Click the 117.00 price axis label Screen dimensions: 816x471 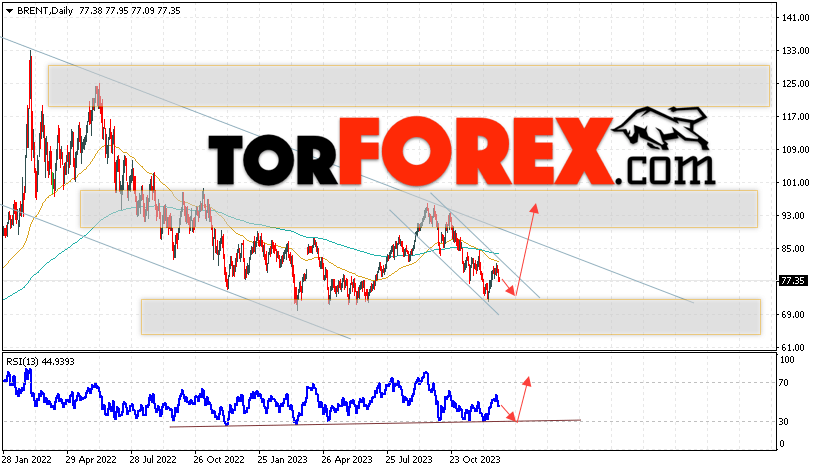[796, 117]
